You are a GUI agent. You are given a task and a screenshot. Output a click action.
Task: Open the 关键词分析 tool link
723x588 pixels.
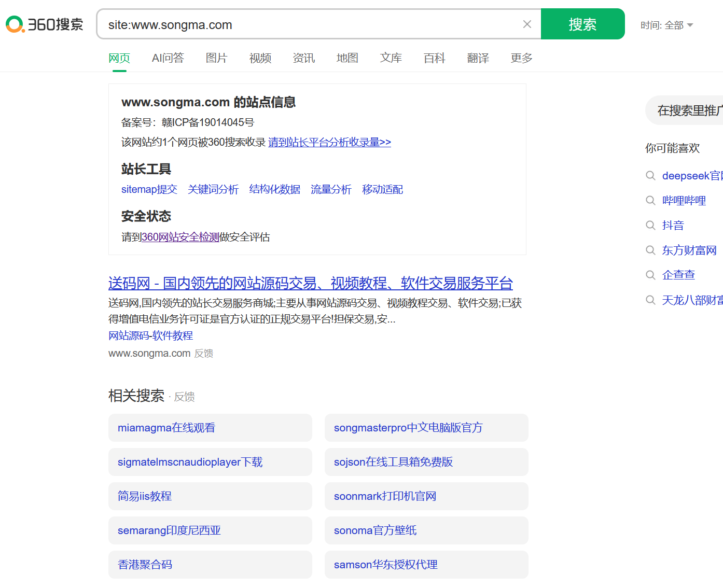213,189
